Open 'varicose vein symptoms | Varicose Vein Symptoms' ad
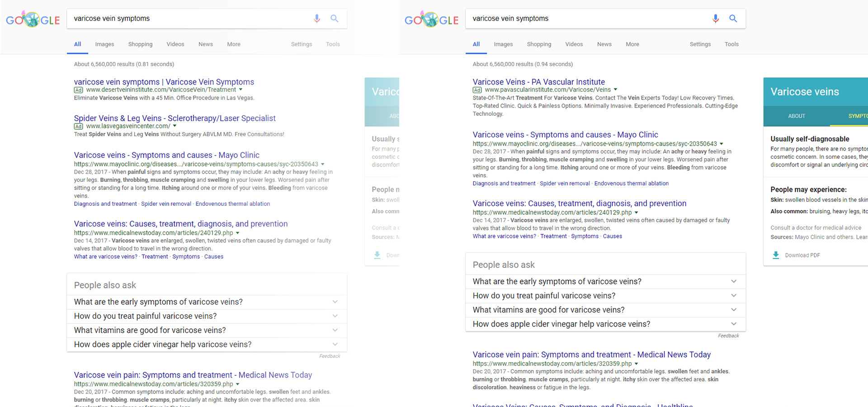This screenshot has width=868, height=407. pyautogui.click(x=164, y=82)
